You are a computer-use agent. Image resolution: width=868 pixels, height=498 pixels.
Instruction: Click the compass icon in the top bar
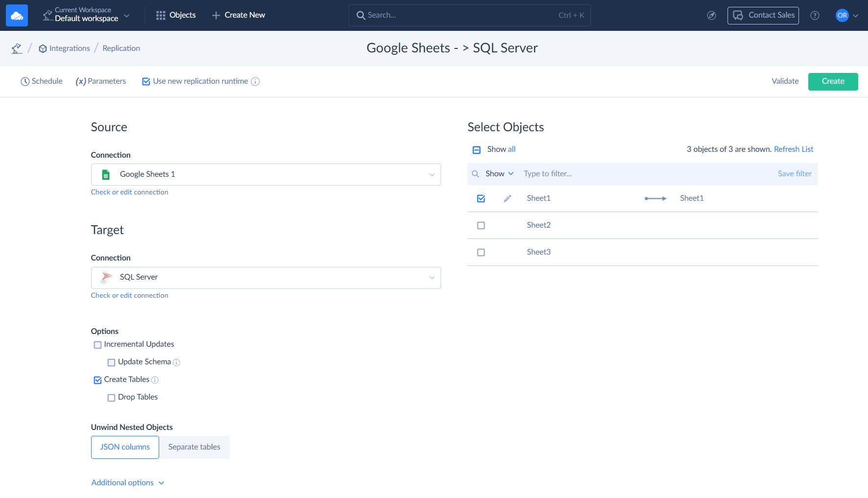click(x=711, y=15)
